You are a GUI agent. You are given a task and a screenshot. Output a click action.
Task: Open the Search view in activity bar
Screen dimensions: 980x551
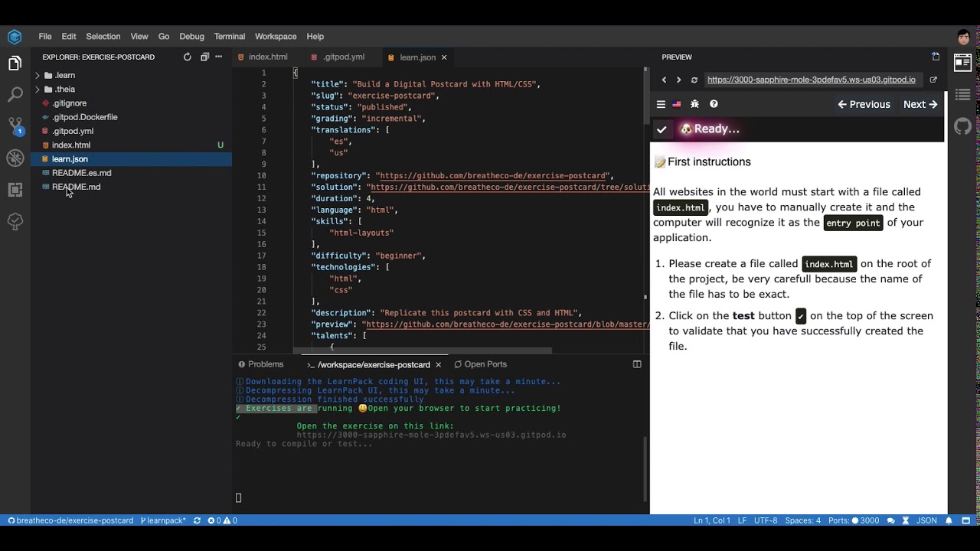pyautogui.click(x=15, y=95)
